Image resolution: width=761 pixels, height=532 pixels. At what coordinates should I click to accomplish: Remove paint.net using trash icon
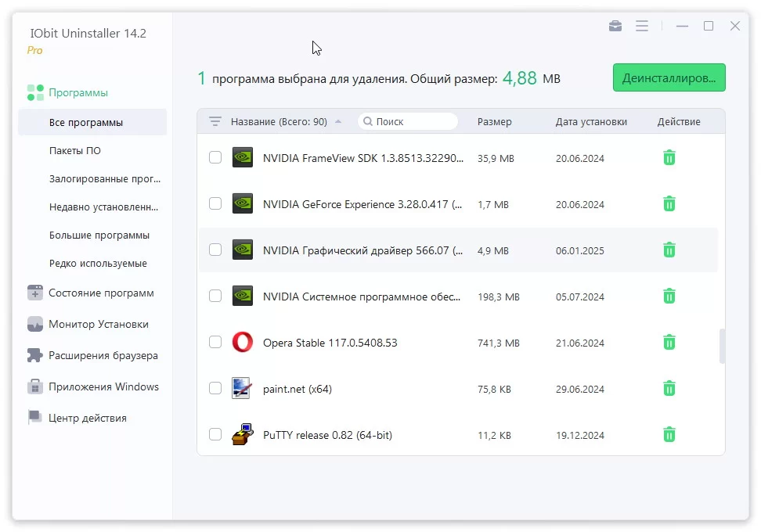coord(669,388)
